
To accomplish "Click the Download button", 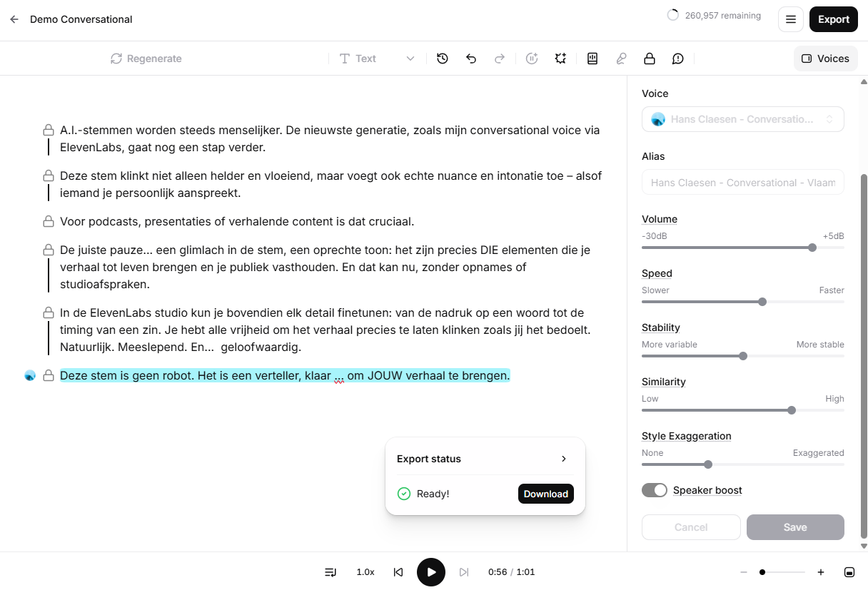I will (x=545, y=494).
